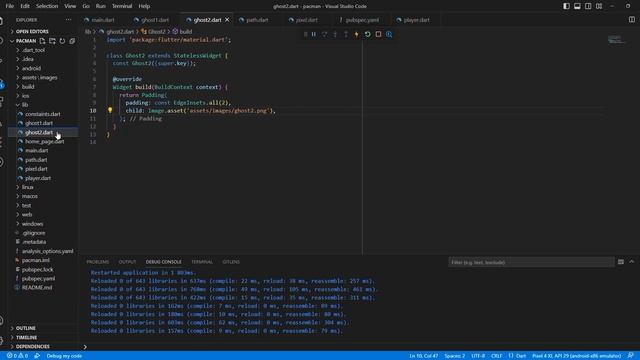Image resolution: width=640 pixels, height=360 pixels.
Task: Click the Dart language mode indicator
Action: (x=521, y=356)
